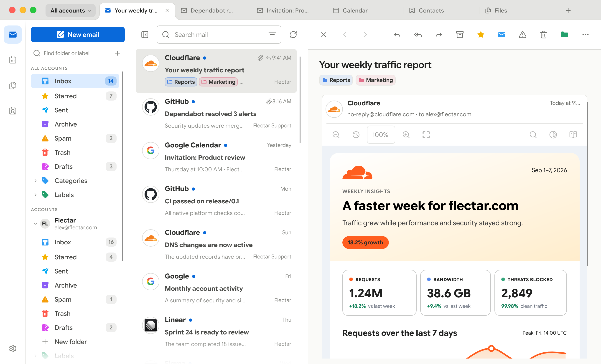Zoom out of the email content
The image size is (601, 364).
pyautogui.click(x=336, y=135)
